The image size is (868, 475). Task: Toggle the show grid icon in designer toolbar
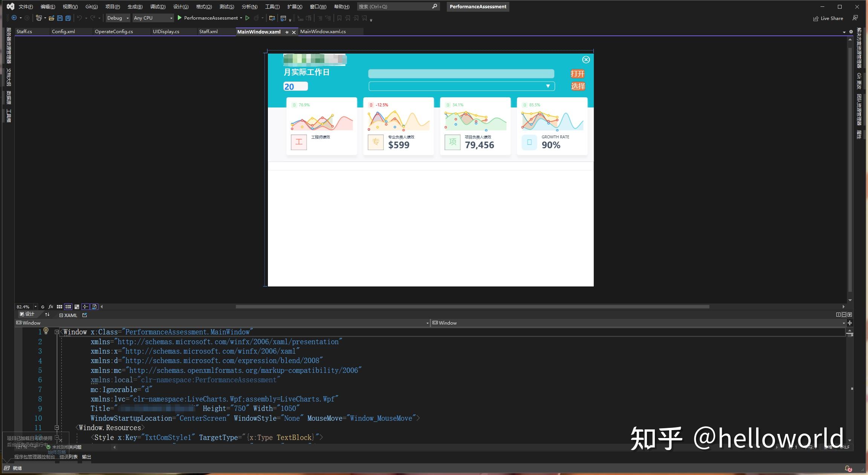coord(60,307)
